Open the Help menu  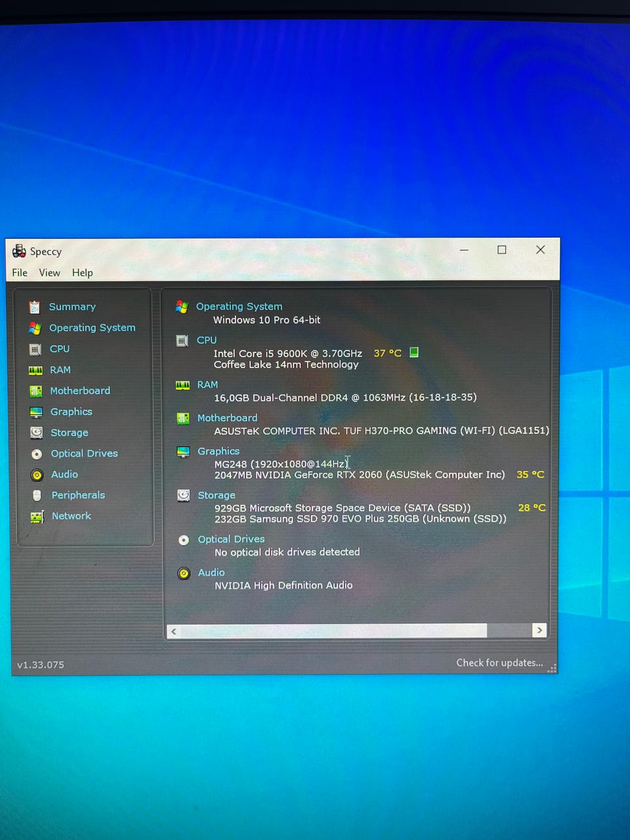click(82, 273)
